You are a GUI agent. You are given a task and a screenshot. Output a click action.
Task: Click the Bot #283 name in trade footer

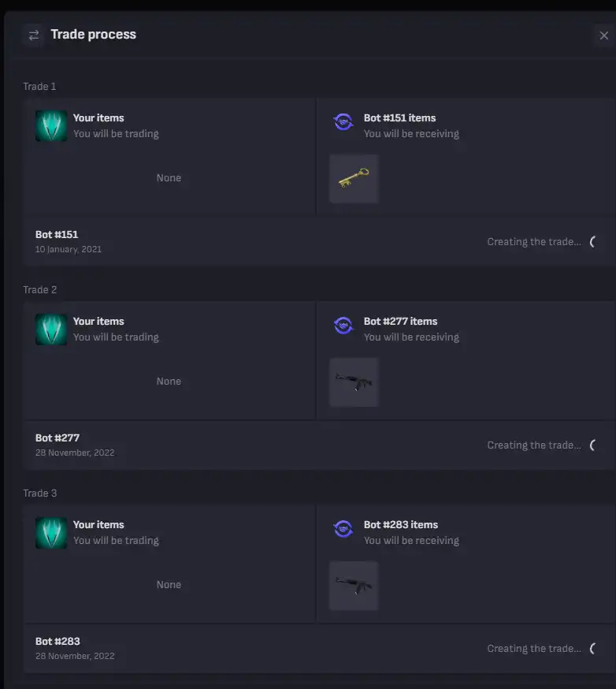point(58,642)
